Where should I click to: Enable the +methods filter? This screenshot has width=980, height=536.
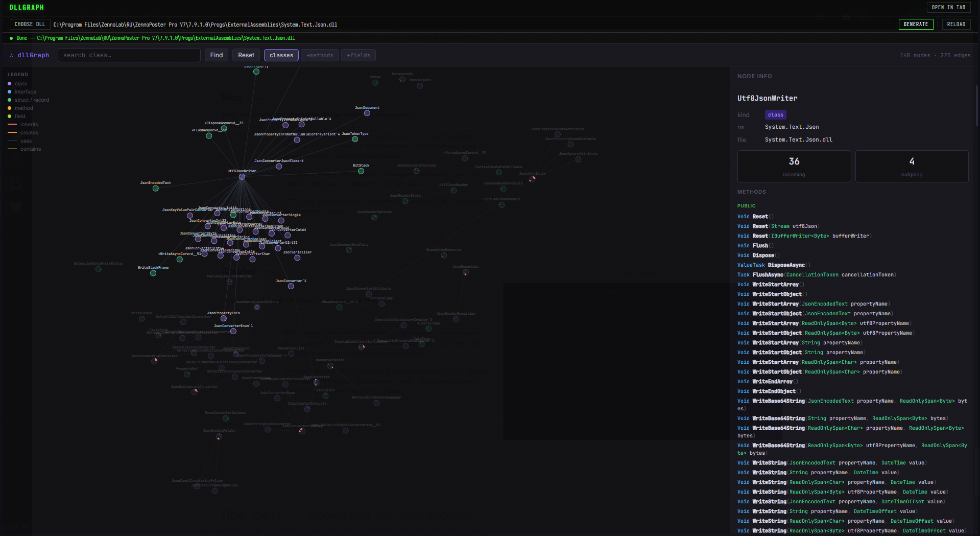[320, 55]
